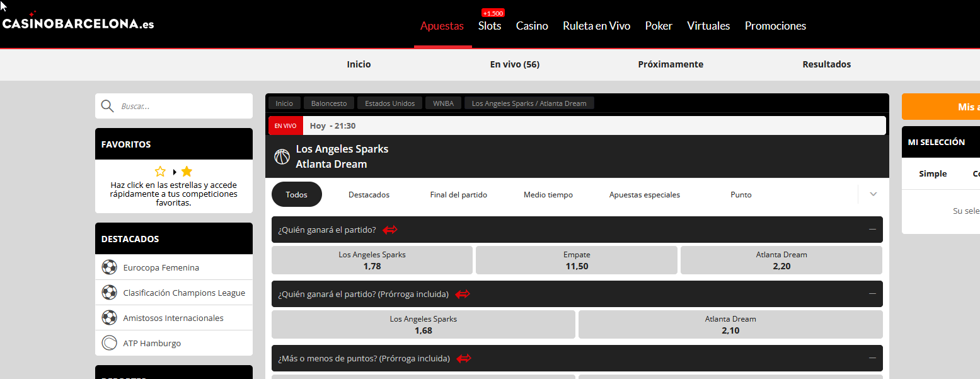
Task: Click the +1.500 badge above Slots
Action: 493,13
